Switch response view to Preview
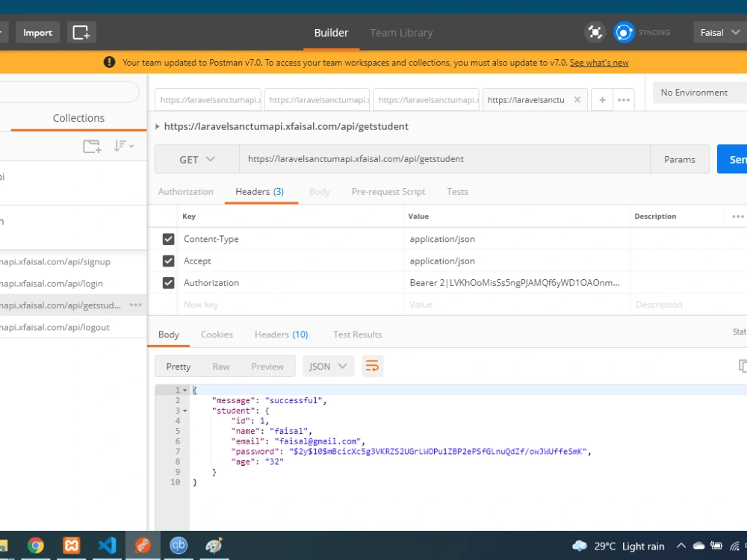The image size is (747, 560). (x=267, y=366)
